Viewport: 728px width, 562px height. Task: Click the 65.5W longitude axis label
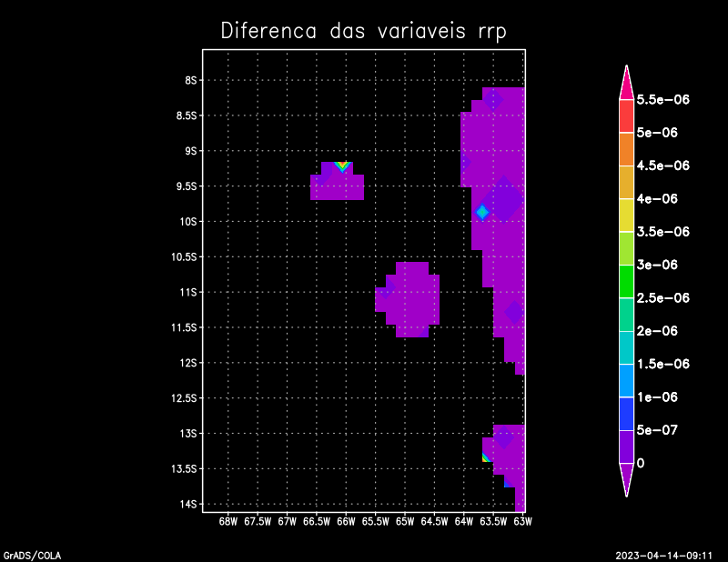375,522
